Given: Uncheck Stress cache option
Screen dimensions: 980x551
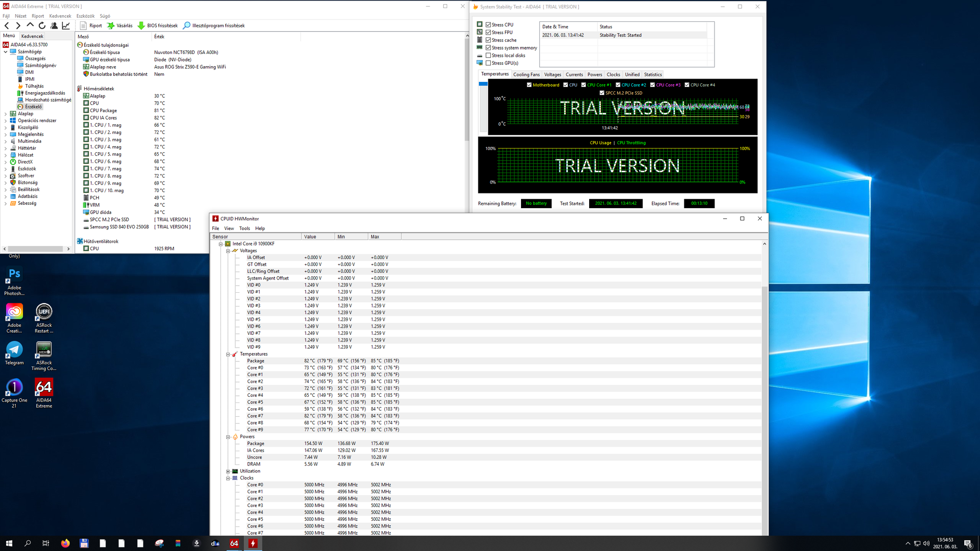Looking at the screenshot, I should tap(488, 40).
